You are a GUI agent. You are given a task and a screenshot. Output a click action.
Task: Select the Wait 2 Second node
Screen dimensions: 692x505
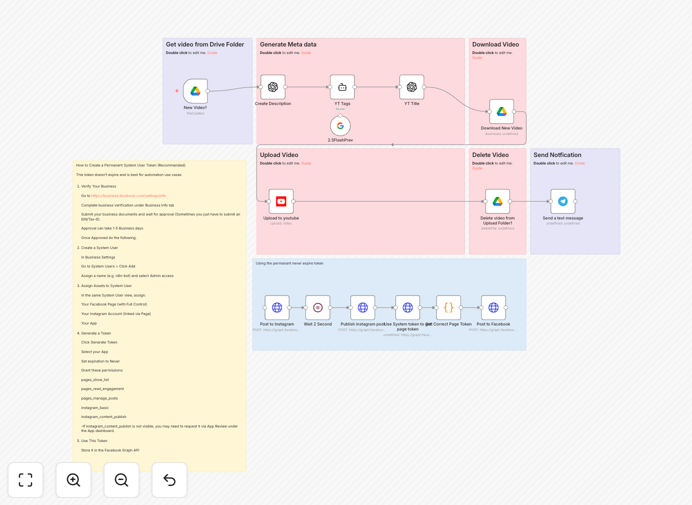point(318,308)
